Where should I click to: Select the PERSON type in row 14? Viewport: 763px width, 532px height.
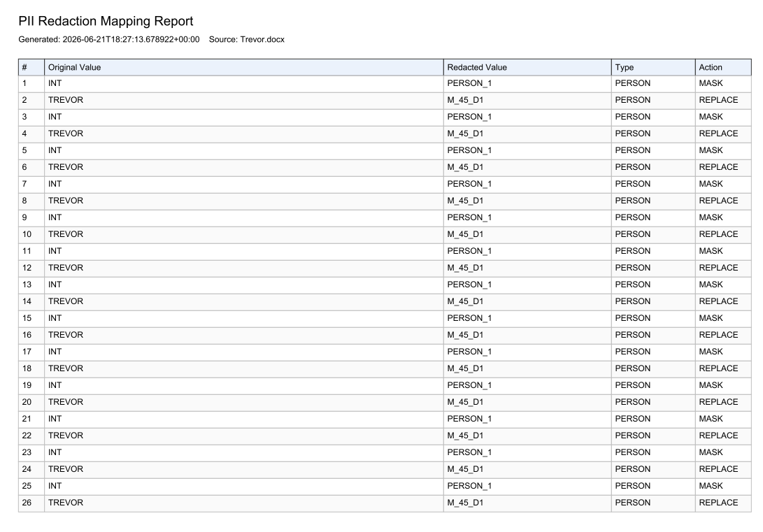coord(633,301)
